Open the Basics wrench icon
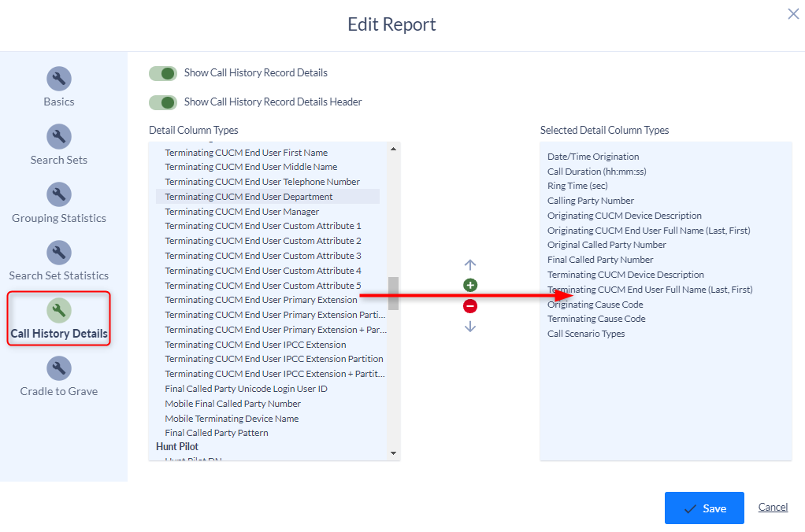805x532 pixels. (x=59, y=79)
